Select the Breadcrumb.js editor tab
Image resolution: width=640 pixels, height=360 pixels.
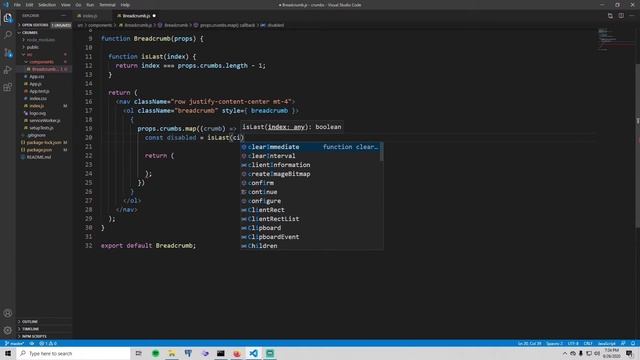(136, 16)
